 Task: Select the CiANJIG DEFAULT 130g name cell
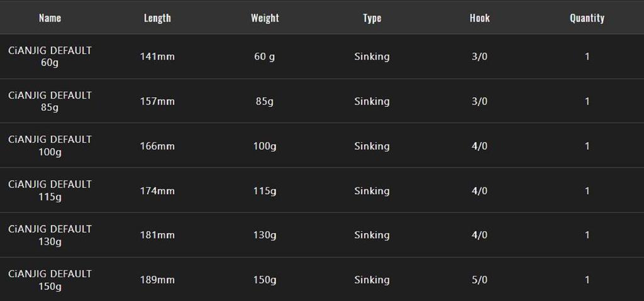coord(50,235)
